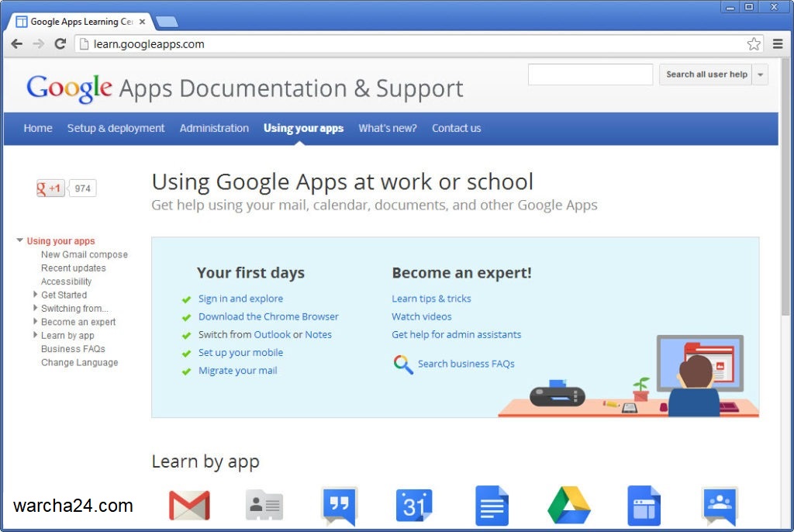Open Migrate your mail link
Image resolution: width=794 pixels, height=532 pixels.
click(237, 371)
